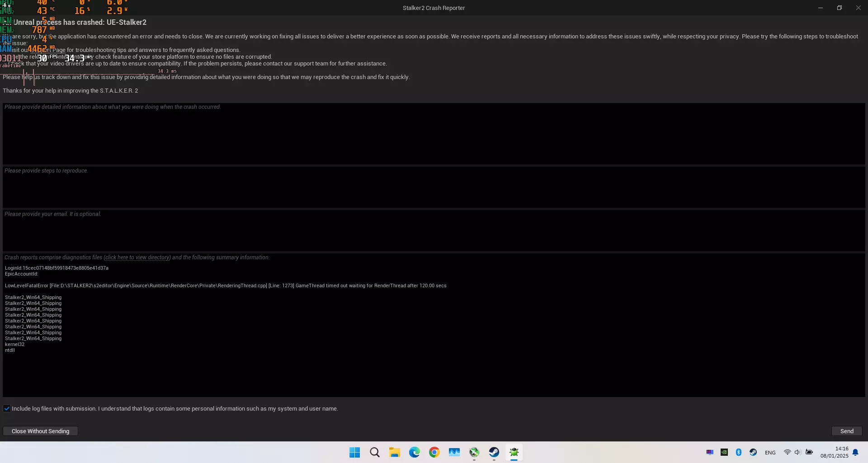Launch Google Chrome from the taskbar

click(x=434, y=452)
